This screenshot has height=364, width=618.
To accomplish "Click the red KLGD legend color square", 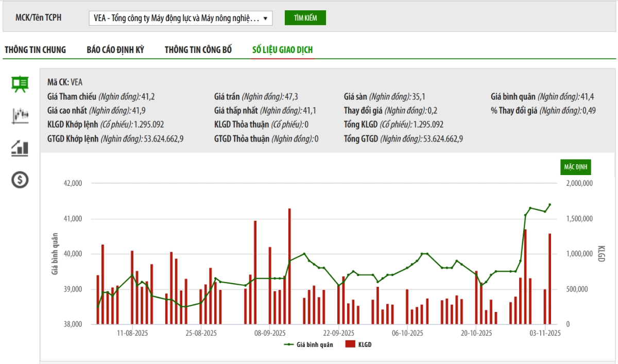I will pos(350,344).
